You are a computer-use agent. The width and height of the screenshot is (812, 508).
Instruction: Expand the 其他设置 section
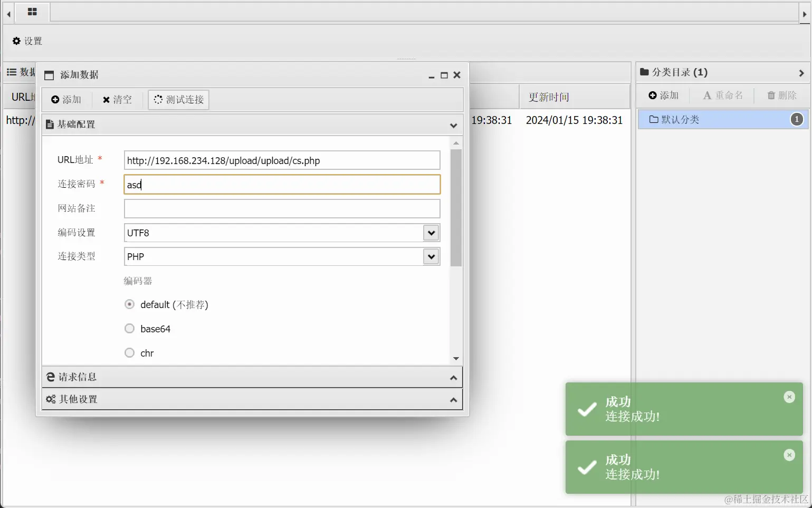tap(453, 400)
